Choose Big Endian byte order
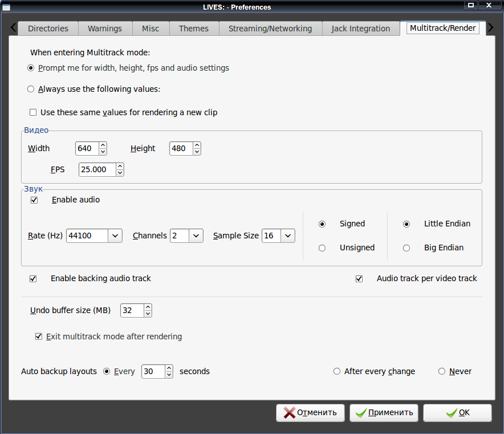 click(x=407, y=248)
